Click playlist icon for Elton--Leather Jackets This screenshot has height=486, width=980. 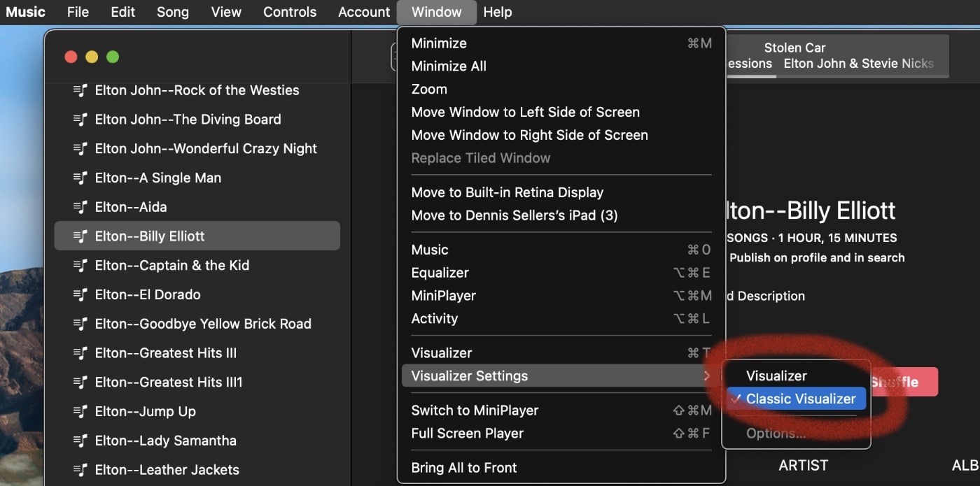[x=80, y=470]
